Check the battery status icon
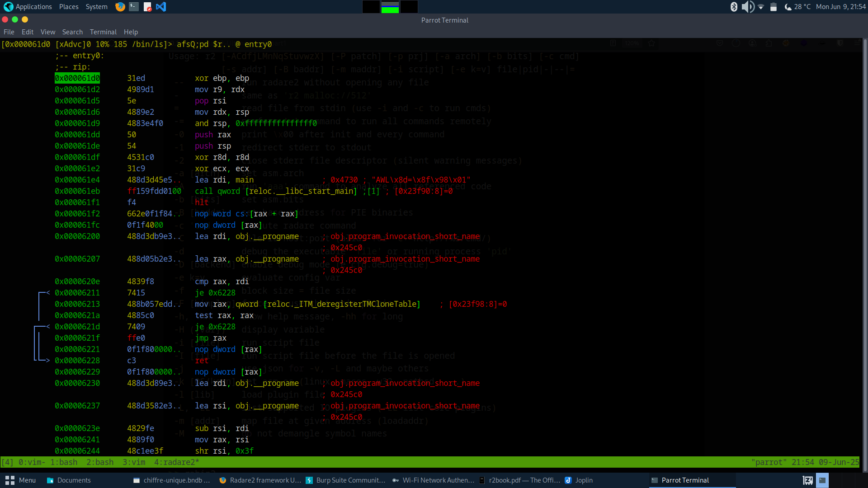The width and height of the screenshot is (868, 488). pyautogui.click(x=774, y=7)
